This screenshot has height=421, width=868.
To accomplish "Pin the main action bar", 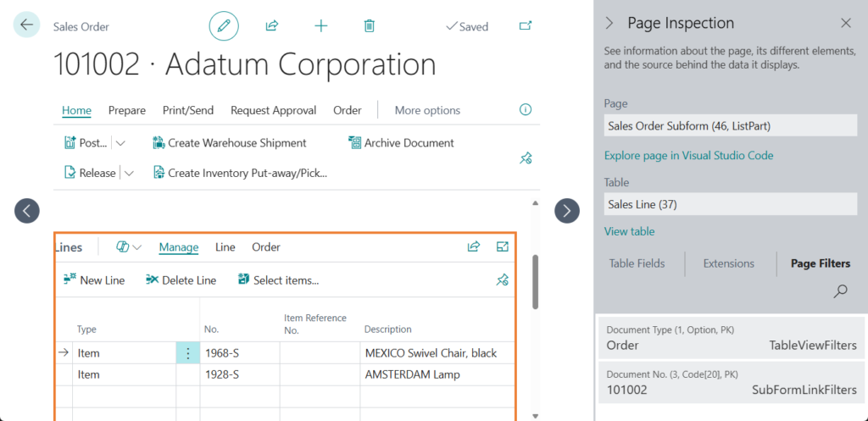I will click(x=525, y=158).
